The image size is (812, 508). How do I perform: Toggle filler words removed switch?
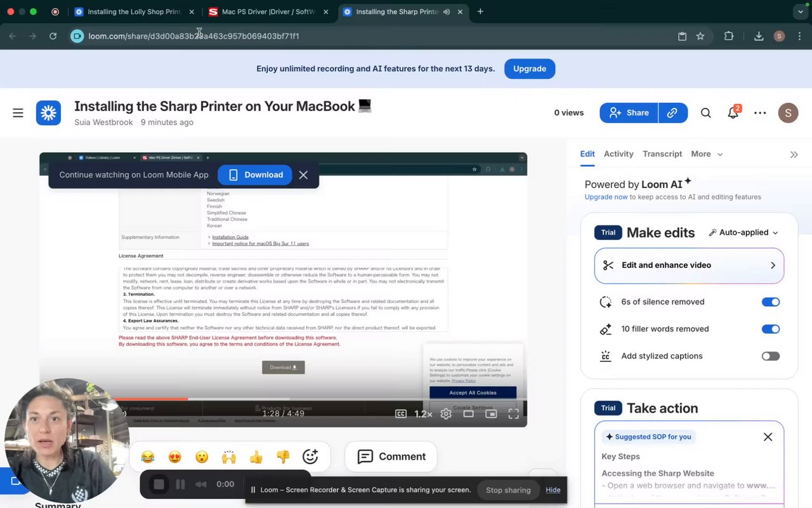point(771,329)
